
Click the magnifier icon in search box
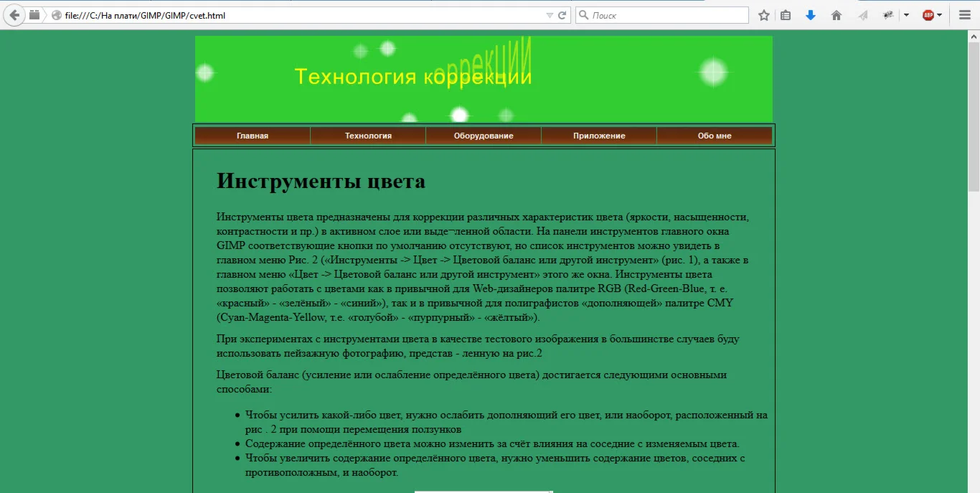pos(583,15)
